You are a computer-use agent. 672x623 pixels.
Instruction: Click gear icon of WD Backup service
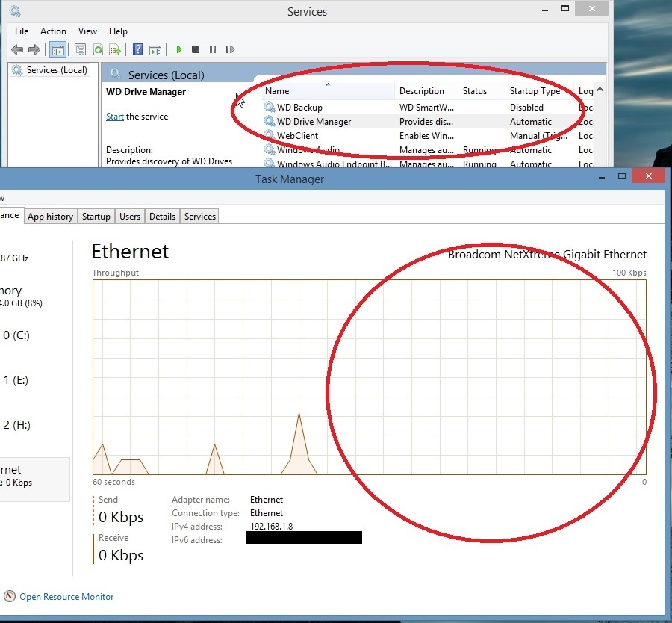pos(269,107)
